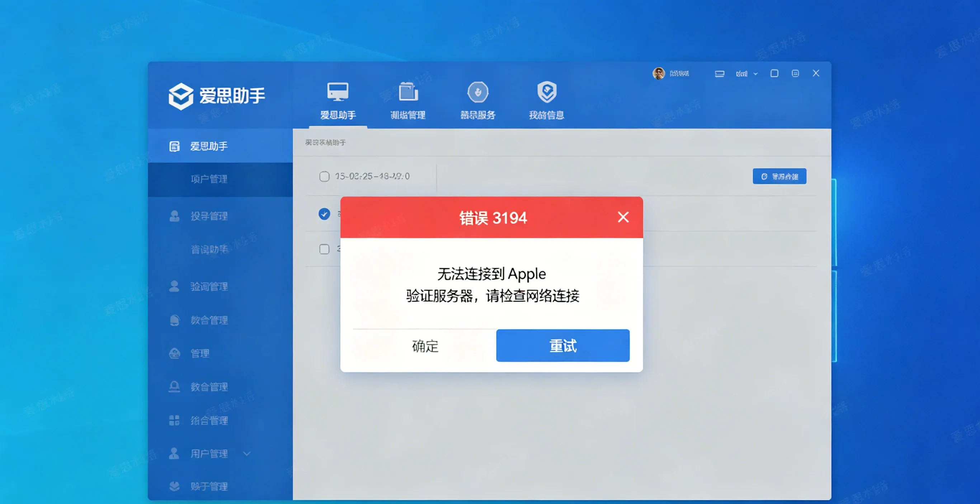Open 投导管理 in the sidebar
Screen dimensions: 980x504
(209, 216)
